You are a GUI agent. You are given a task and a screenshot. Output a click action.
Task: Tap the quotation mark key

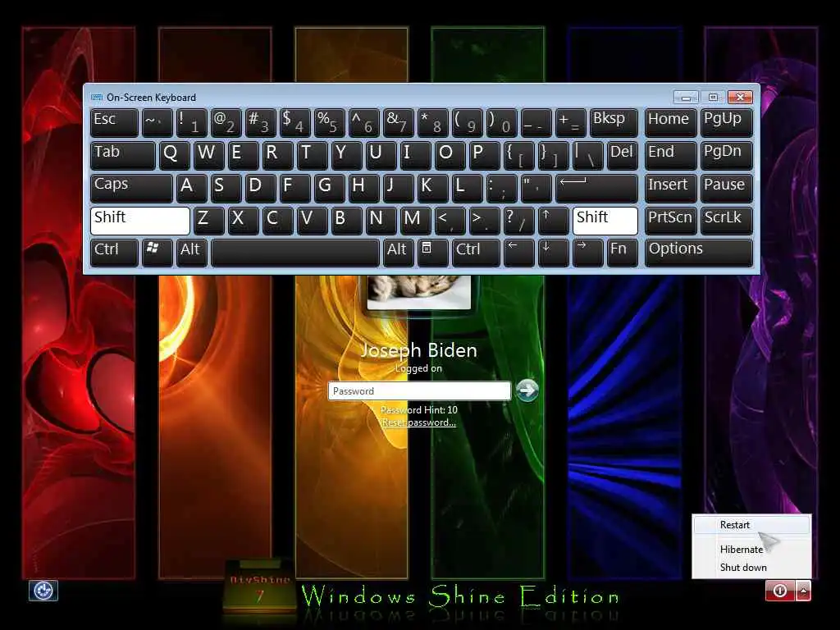536,188
